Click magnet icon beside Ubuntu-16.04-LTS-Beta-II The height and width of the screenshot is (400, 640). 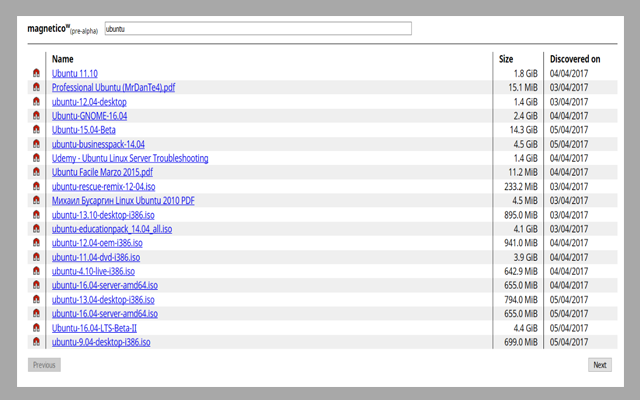click(x=37, y=328)
